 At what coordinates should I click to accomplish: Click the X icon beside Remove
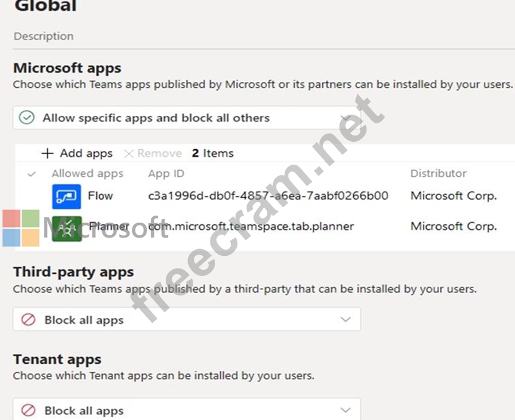(129, 153)
